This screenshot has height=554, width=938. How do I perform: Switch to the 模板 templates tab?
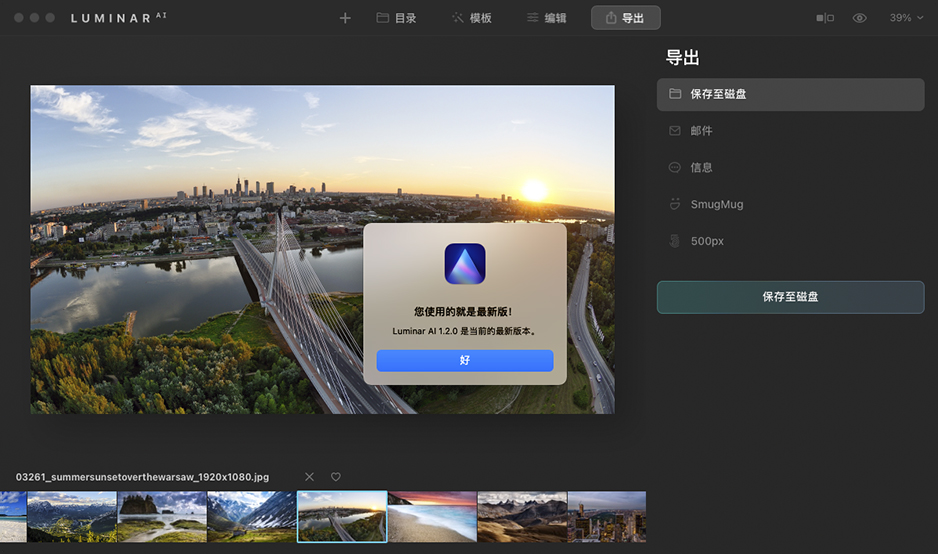tap(472, 18)
